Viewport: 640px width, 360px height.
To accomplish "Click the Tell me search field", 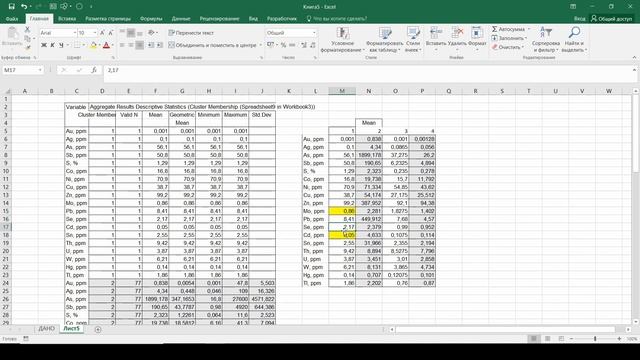I will click(x=337, y=19).
